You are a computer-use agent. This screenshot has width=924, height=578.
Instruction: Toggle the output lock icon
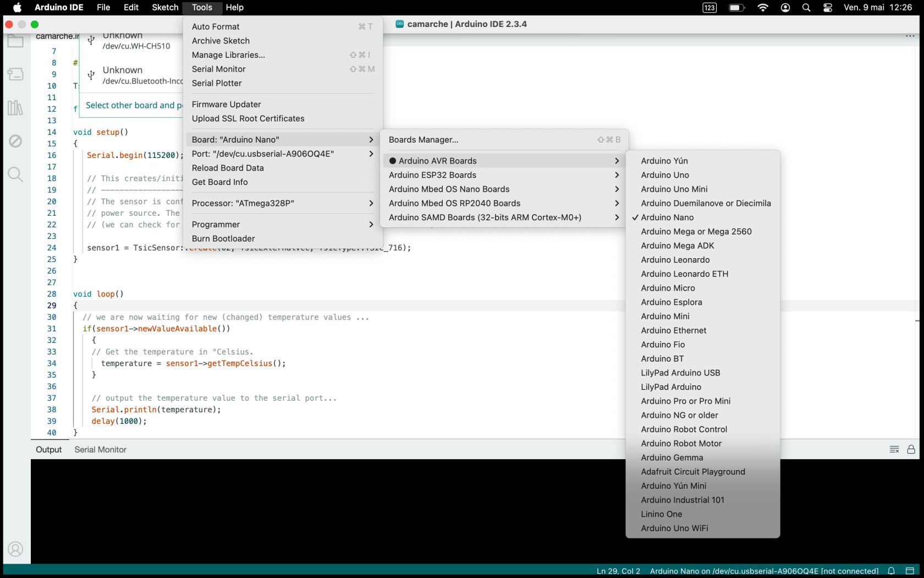pos(911,449)
